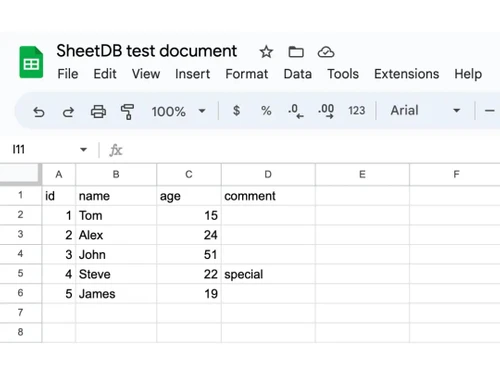This screenshot has width=500, height=375.
Task: Click the Google Sheets home icon
Action: [x=31, y=62]
